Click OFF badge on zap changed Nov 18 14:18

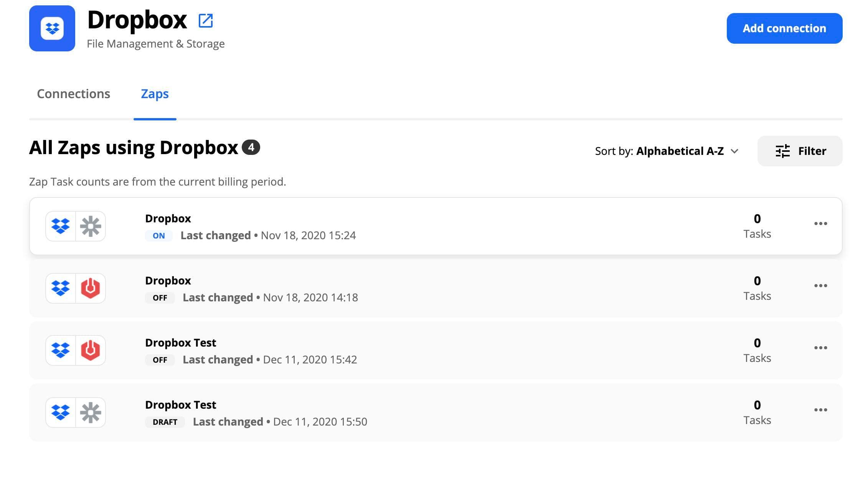(x=160, y=298)
